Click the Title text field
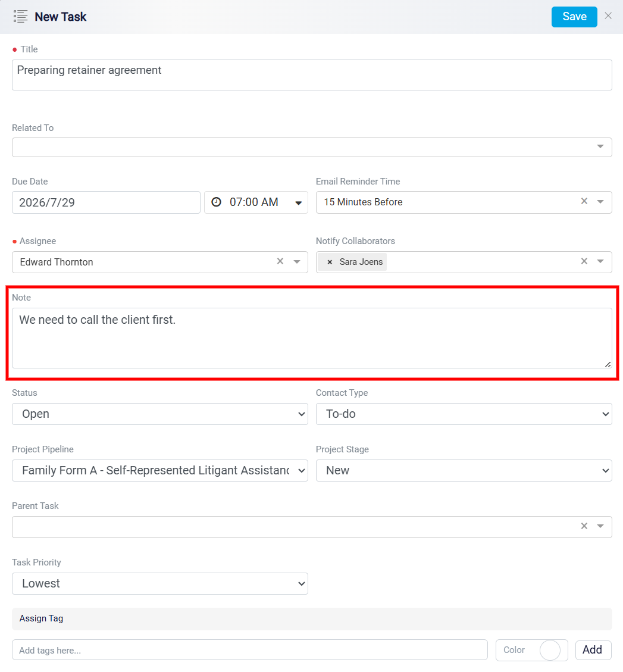This screenshot has width=623, height=672. coord(312,75)
